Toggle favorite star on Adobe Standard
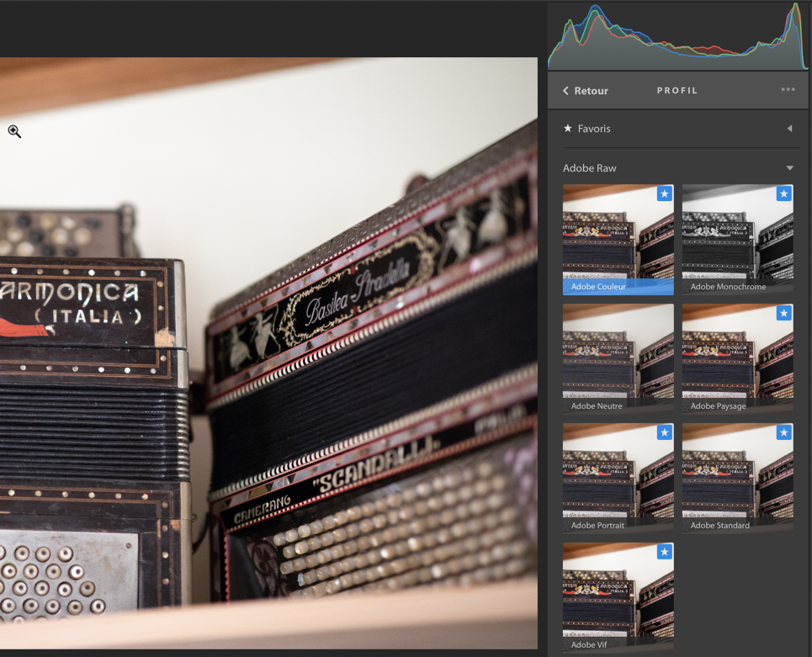812x657 pixels. [784, 432]
